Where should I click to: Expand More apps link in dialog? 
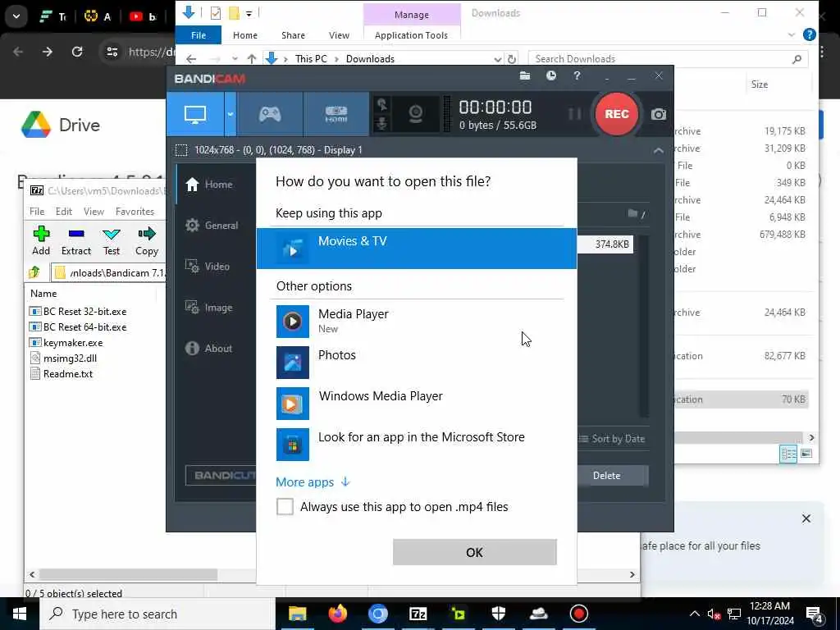[313, 482]
